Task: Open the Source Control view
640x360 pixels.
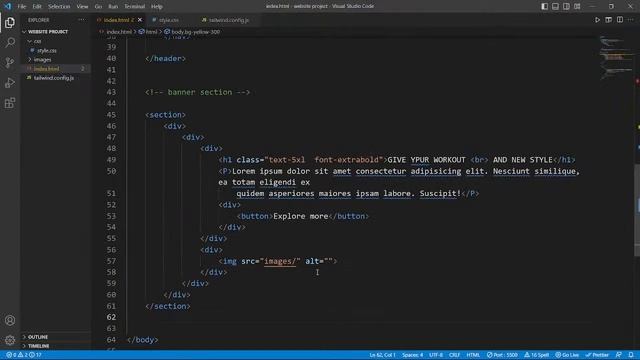Action: (x=10, y=62)
